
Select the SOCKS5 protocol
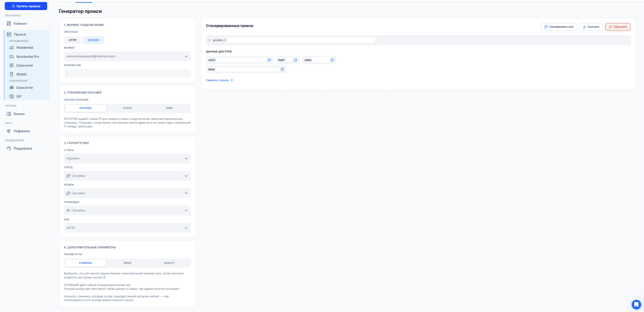(93, 40)
